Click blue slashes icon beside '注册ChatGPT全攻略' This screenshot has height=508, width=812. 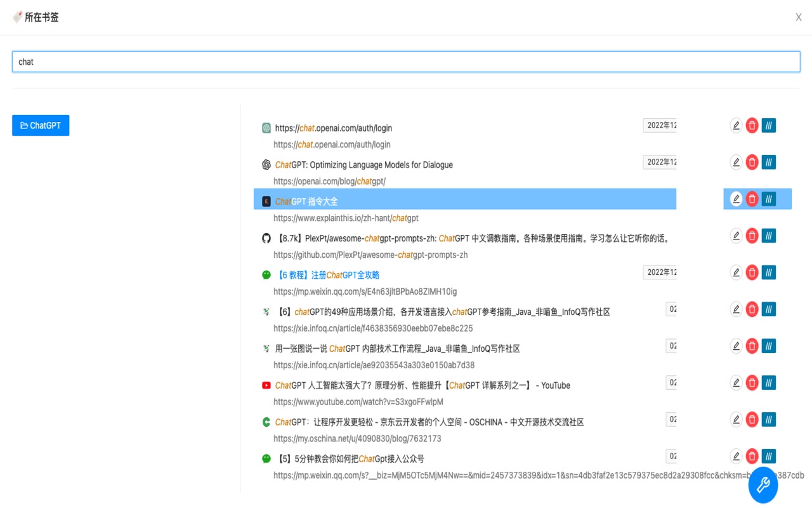click(x=769, y=273)
